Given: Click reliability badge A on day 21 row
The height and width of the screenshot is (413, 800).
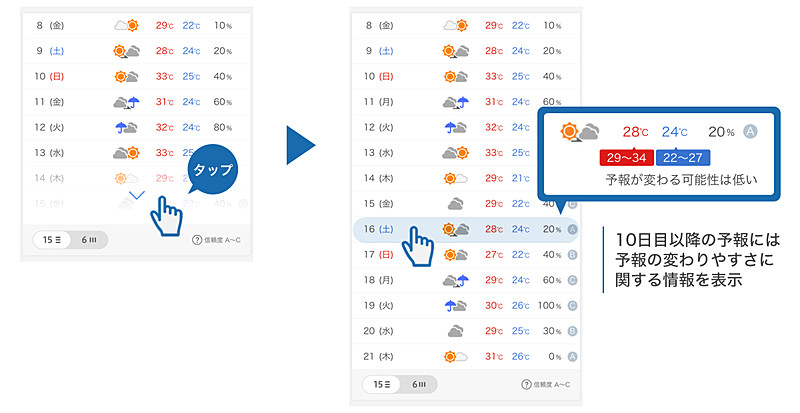Looking at the screenshot, I should pos(574,356).
